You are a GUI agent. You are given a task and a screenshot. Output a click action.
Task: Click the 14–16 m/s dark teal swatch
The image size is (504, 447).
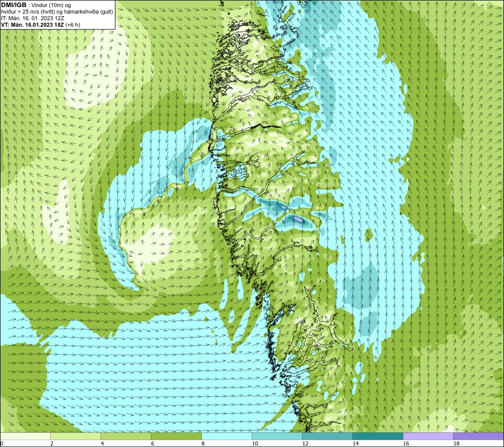[377, 436]
